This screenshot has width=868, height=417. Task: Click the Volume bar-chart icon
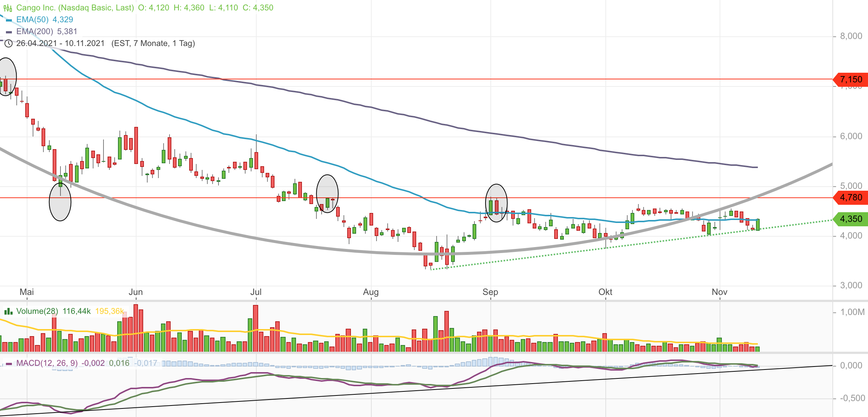pos(8,311)
